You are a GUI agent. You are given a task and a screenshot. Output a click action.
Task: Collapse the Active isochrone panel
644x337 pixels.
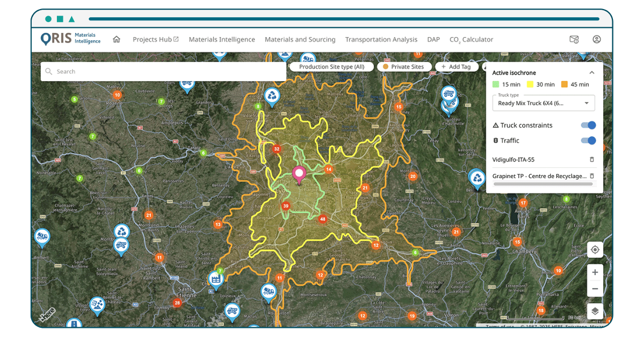(592, 72)
